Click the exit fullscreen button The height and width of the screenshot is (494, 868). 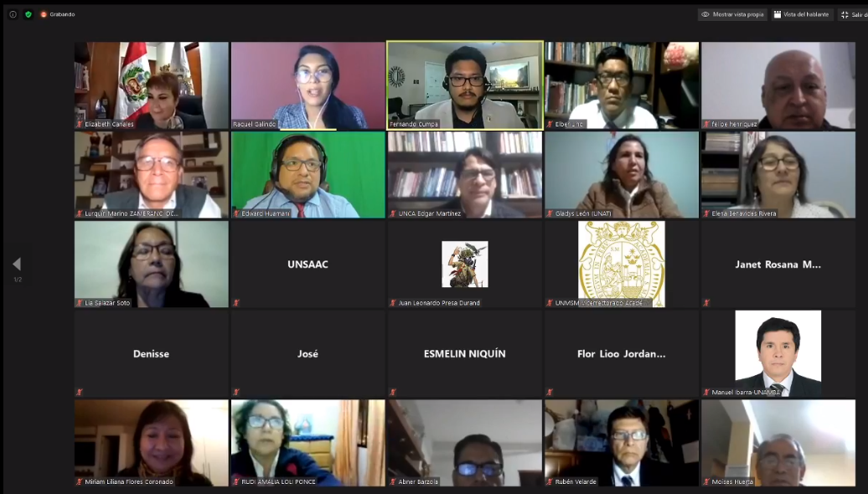tap(853, 14)
